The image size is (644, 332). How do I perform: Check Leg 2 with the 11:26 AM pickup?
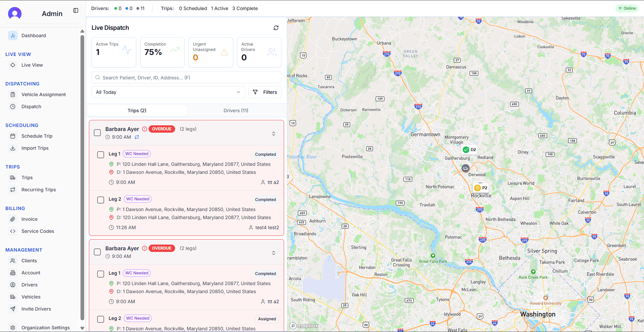(100, 200)
